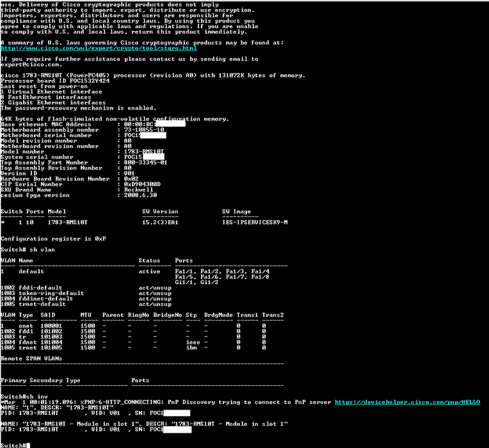Select SAID value 101003
This screenshot has height=448, width=489.
click(51, 337)
